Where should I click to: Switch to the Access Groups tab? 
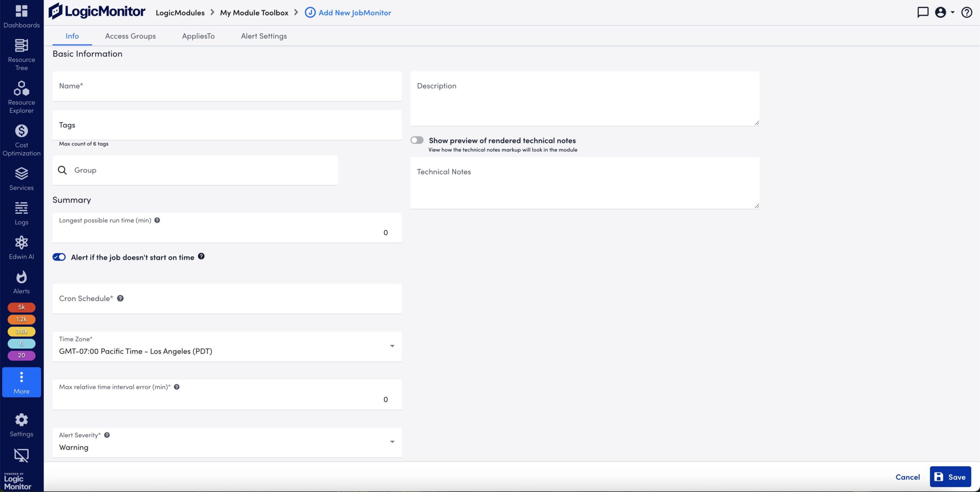click(x=130, y=36)
